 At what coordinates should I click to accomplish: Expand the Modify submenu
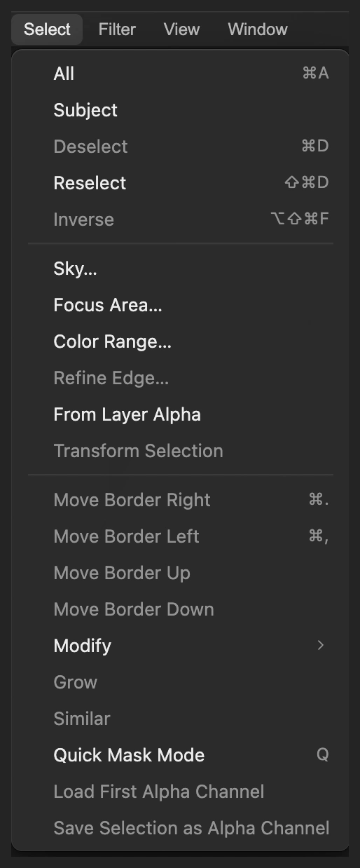click(x=180, y=646)
